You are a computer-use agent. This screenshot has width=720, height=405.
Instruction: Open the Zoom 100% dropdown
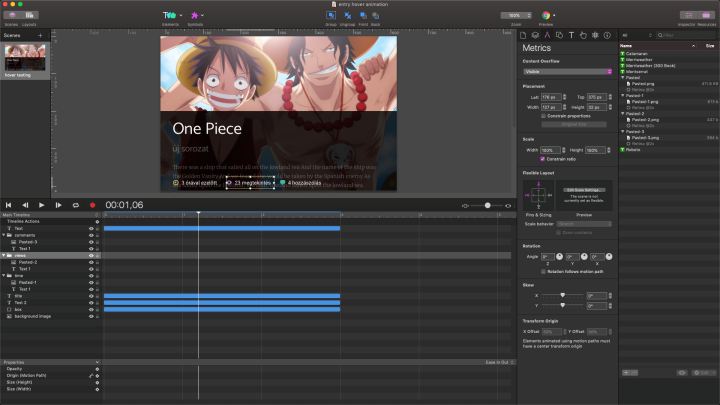[x=516, y=15]
